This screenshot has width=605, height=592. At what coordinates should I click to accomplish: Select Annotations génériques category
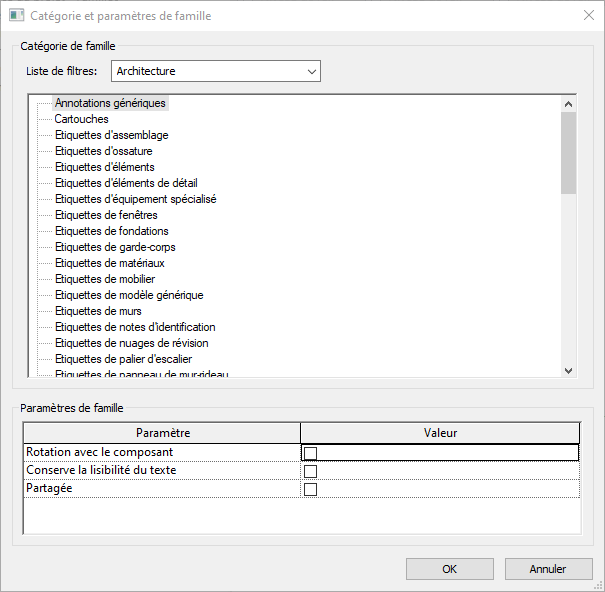110,103
